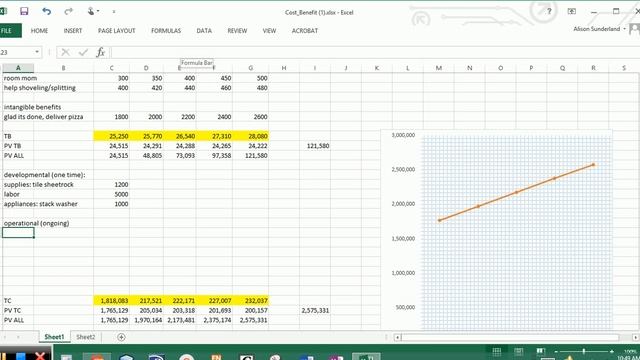Screen dimensions: 640x360
Task: Click the Excel application icon in title bar
Action: 3,11
